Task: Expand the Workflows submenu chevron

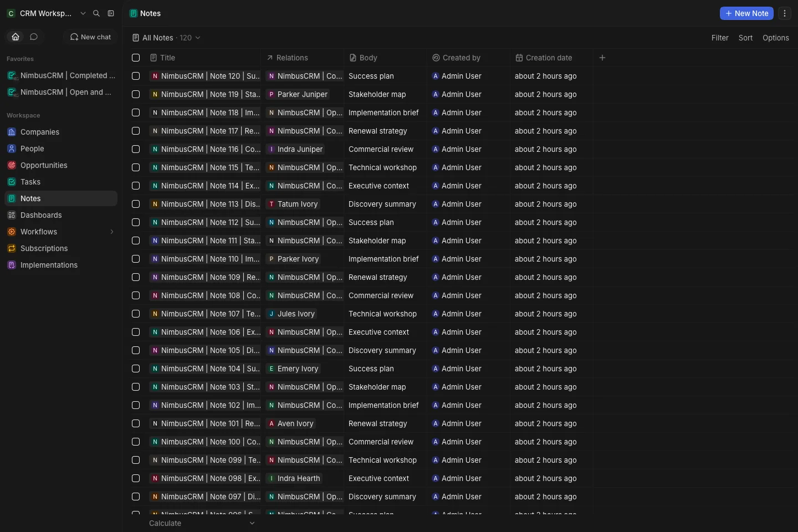Action: [x=112, y=232]
